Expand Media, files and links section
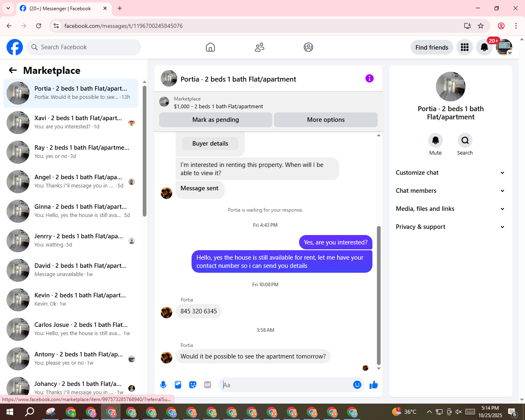This screenshot has height=420, width=525. [450, 209]
